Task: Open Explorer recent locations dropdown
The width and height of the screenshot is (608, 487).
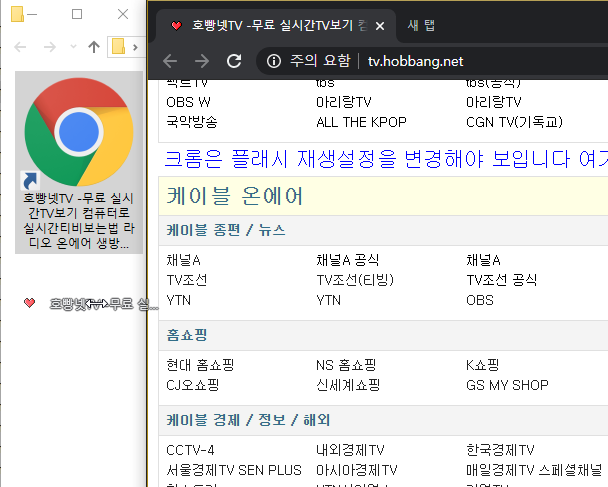Action: pyautogui.click(x=73, y=47)
